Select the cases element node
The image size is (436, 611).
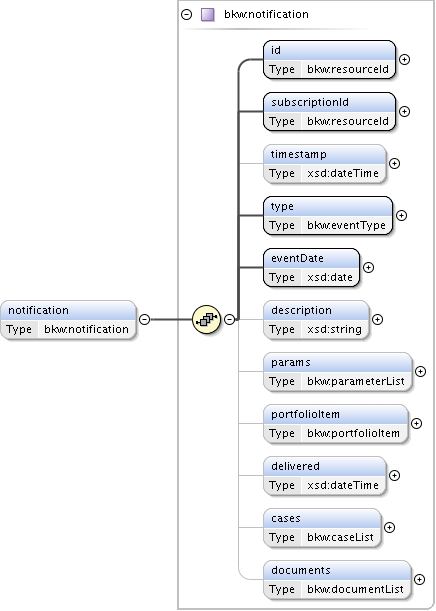[322, 528]
